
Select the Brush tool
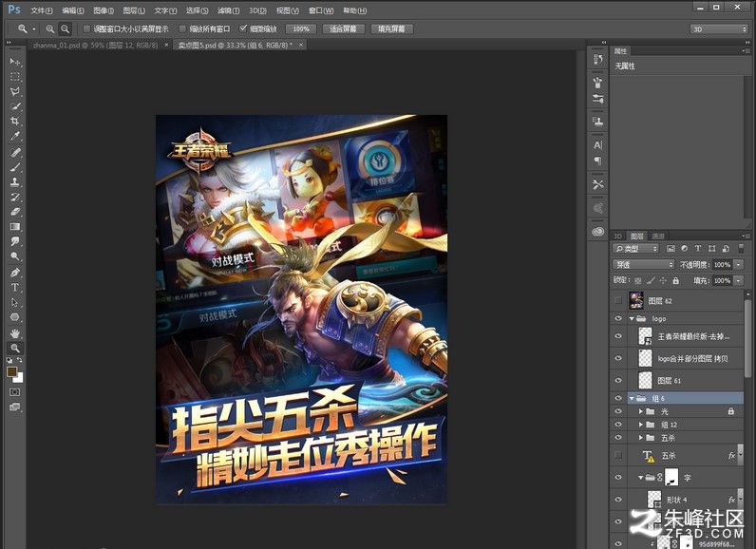pyautogui.click(x=15, y=167)
